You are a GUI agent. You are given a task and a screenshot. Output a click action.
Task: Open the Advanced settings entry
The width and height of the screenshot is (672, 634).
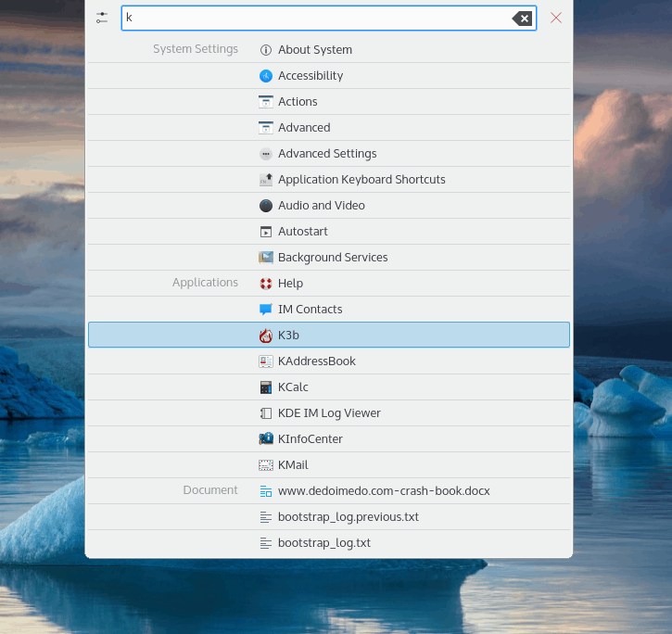tap(329, 128)
